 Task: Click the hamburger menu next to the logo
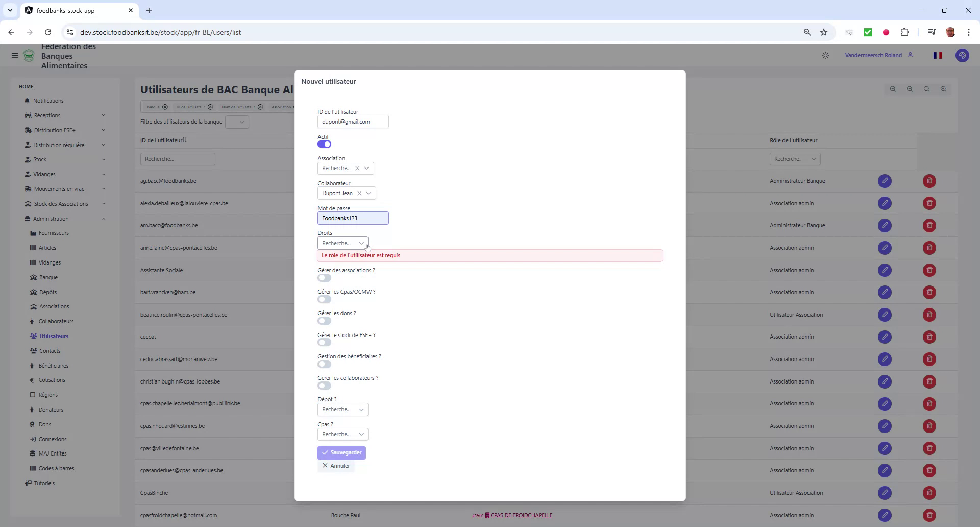(15, 55)
